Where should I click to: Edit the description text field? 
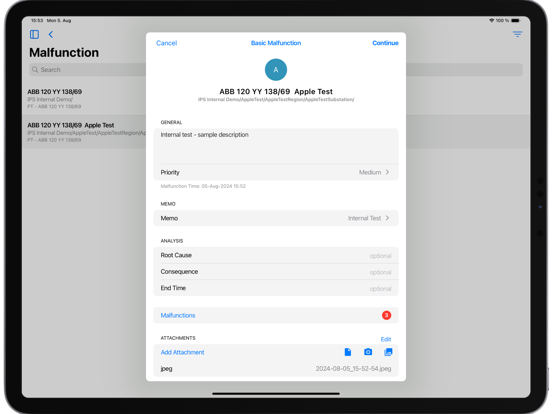pos(276,146)
